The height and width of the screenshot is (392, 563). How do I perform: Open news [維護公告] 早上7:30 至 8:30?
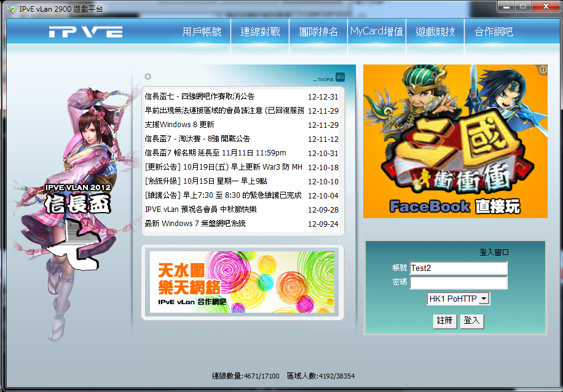point(223,195)
